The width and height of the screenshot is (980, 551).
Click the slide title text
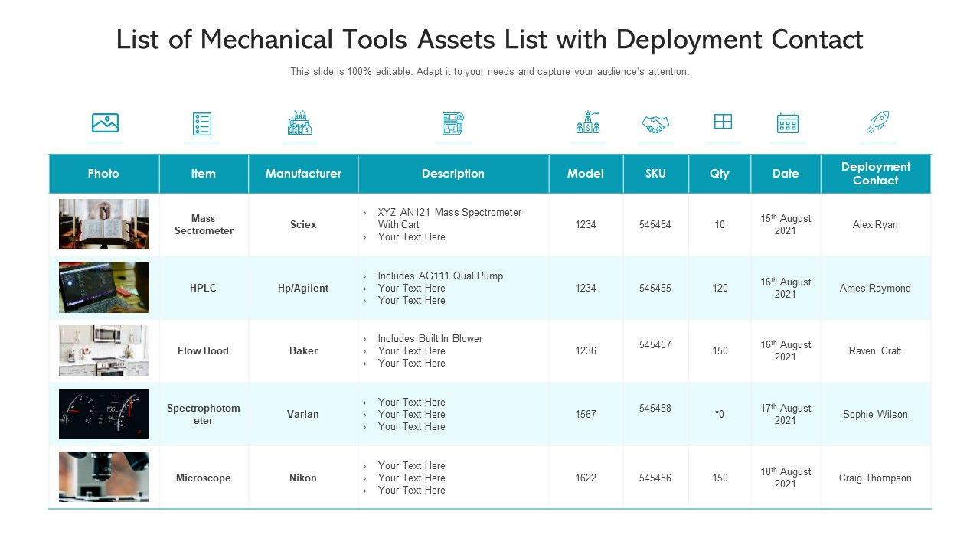click(x=490, y=40)
